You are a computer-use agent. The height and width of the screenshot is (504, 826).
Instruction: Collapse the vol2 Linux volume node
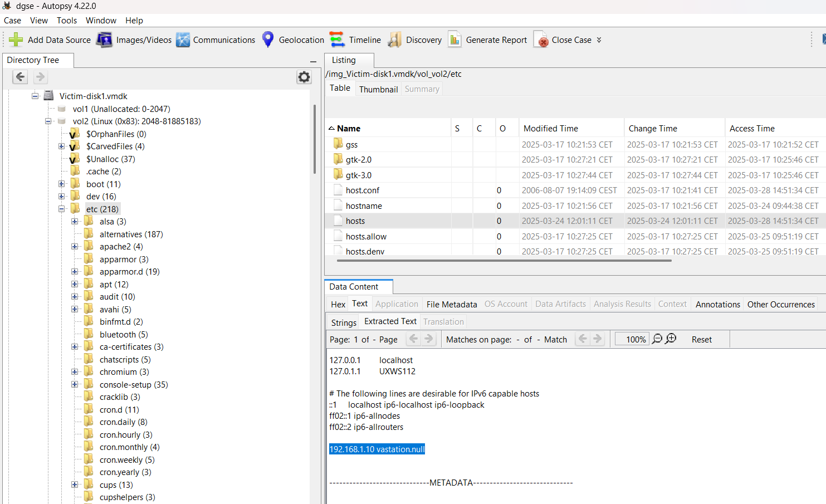[x=48, y=121]
